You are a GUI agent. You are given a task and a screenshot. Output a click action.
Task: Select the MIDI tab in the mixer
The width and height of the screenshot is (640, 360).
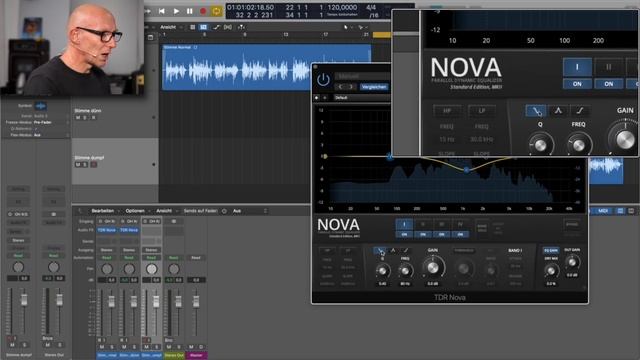point(603,211)
